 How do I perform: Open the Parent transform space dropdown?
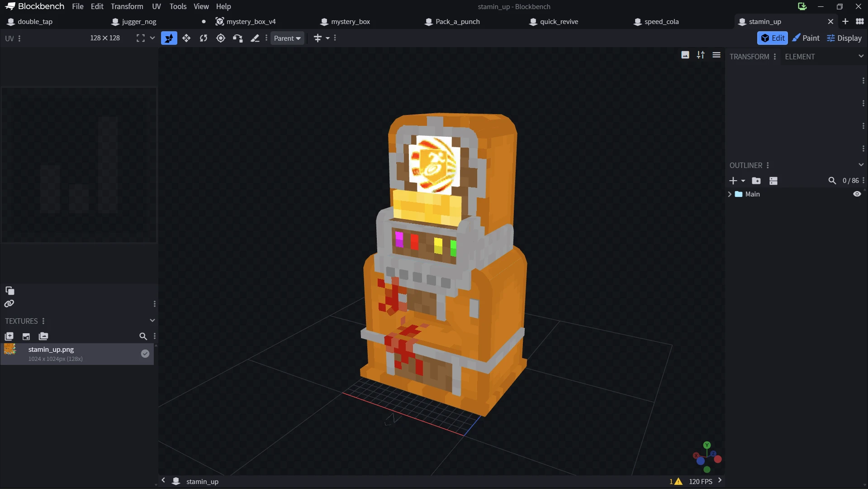287,38
